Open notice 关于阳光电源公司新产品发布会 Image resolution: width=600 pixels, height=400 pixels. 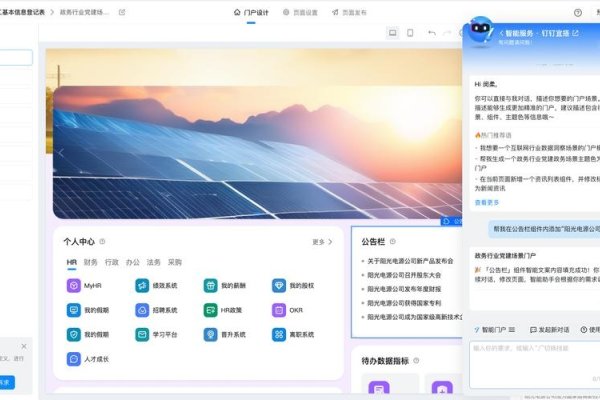point(410,261)
